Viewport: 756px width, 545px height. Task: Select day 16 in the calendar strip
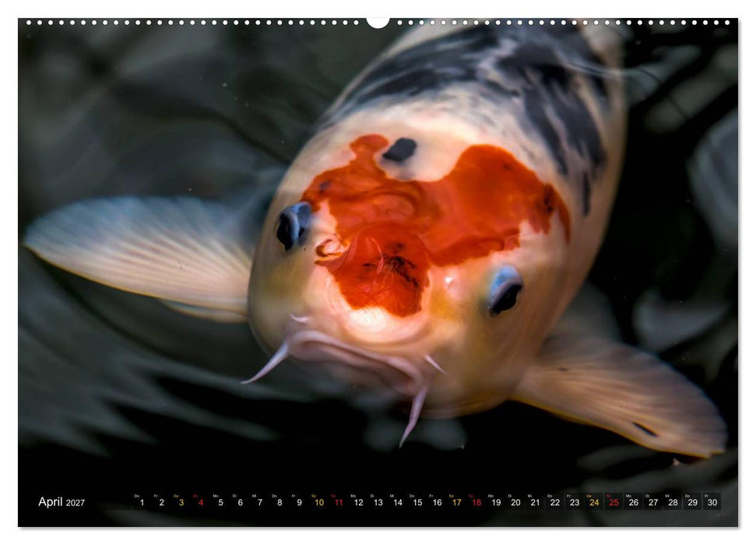click(x=438, y=501)
